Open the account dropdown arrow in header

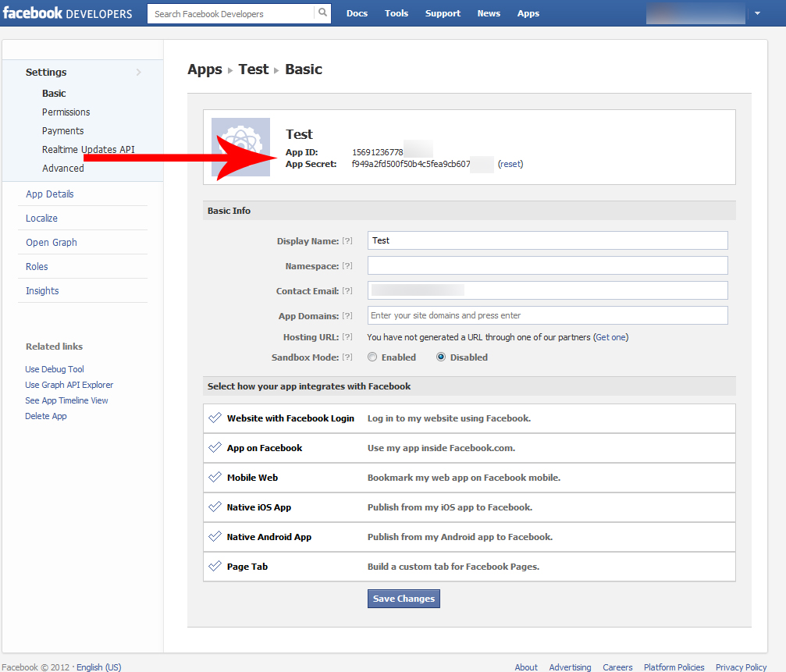click(x=757, y=13)
